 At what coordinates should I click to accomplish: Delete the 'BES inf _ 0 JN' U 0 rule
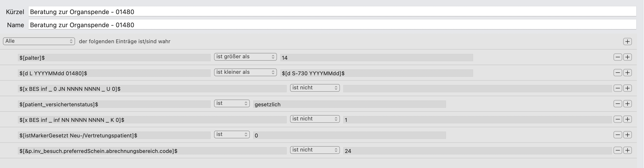tap(618, 88)
